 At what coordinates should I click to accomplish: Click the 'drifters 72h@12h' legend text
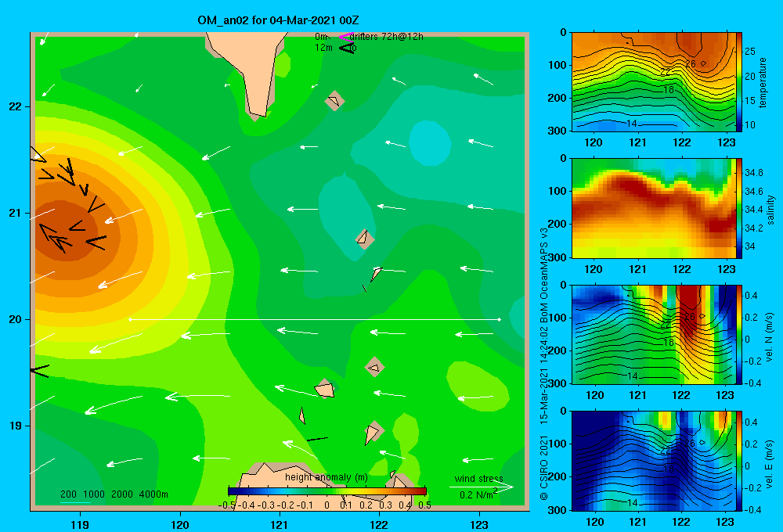tap(387, 37)
